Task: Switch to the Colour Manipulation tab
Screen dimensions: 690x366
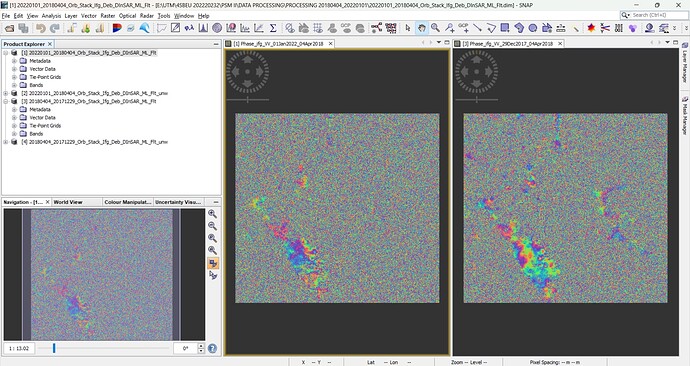Action: point(127,202)
